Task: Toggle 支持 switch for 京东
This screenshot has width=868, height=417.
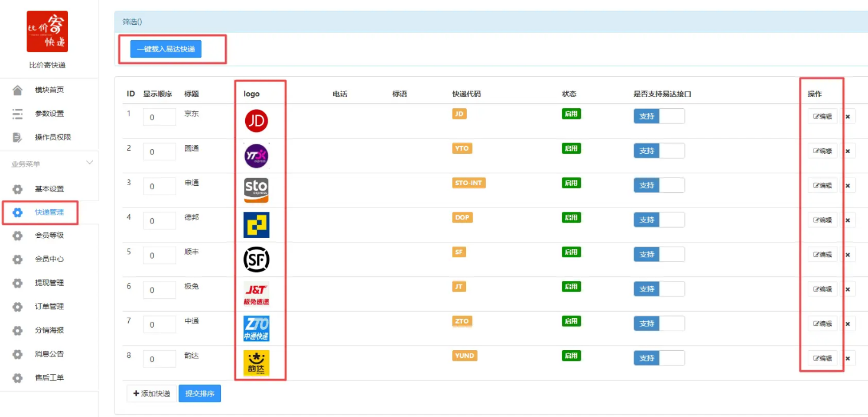Action: tap(659, 116)
